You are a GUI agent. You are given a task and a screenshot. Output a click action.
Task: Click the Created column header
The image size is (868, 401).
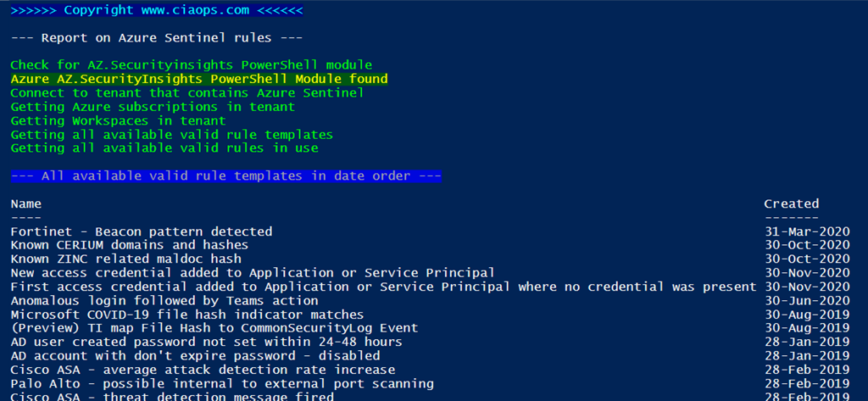[791, 203]
